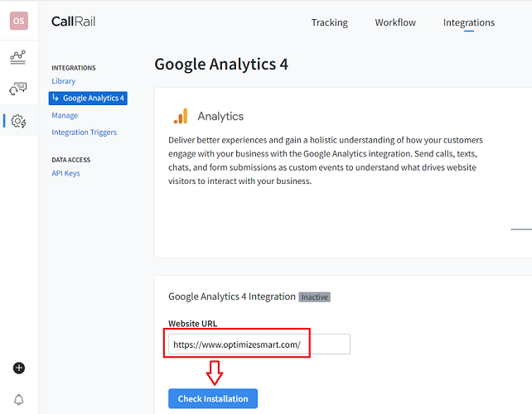Switch to the Workflow tab
Image resolution: width=532 pixels, height=414 pixels.
pos(395,22)
